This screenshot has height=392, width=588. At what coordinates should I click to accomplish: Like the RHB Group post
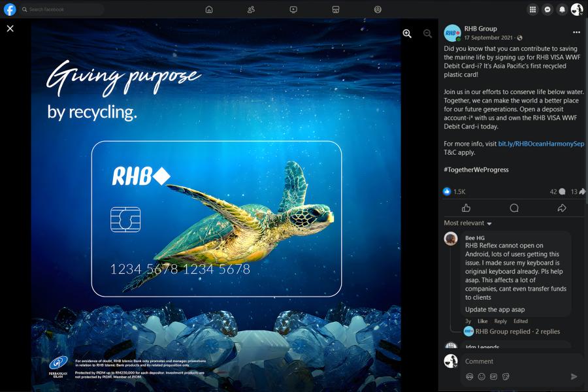pos(466,208)
